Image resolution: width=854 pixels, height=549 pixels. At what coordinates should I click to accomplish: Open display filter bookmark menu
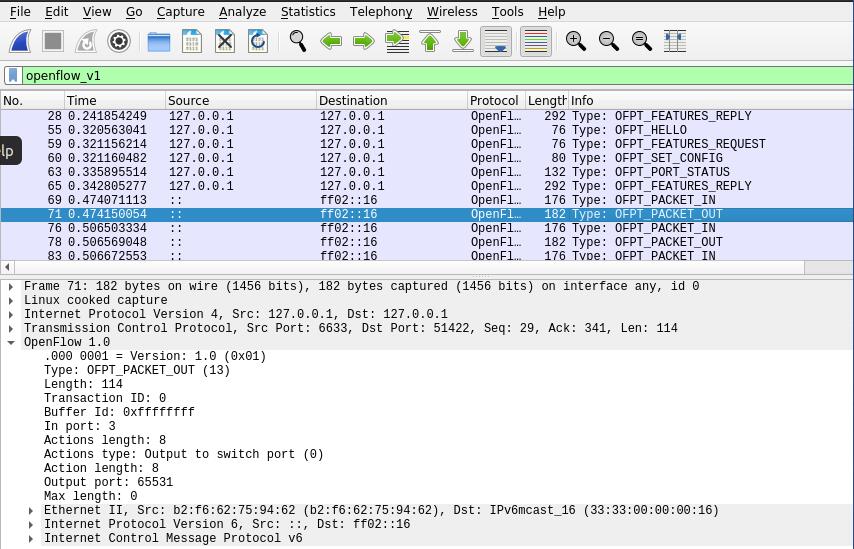coord(13,75)
